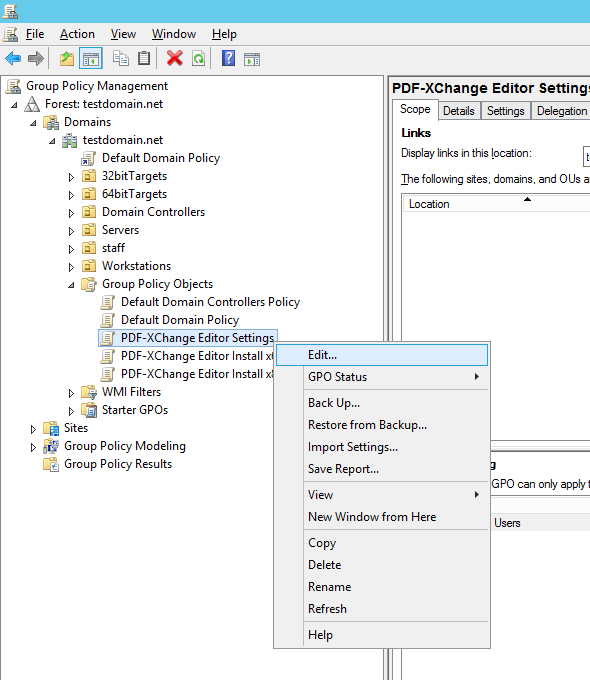This screenshot has height=680, width=590.
Task: Choose New Window from Here
Action: 382,517
